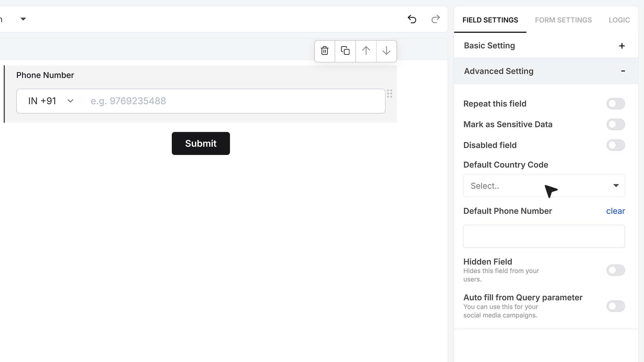Collapse the Advanced Setting section

point(546,71)
